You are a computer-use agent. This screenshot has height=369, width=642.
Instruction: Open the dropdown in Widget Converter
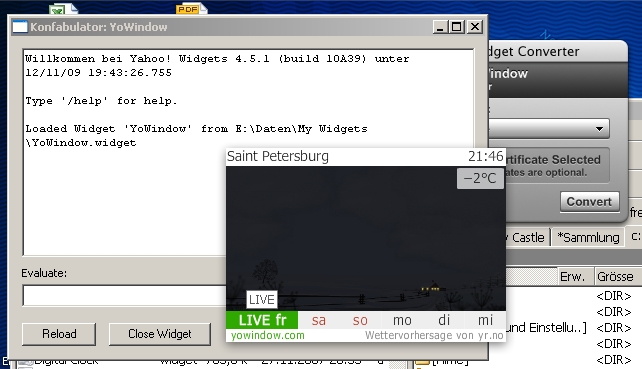pos(599,129)
